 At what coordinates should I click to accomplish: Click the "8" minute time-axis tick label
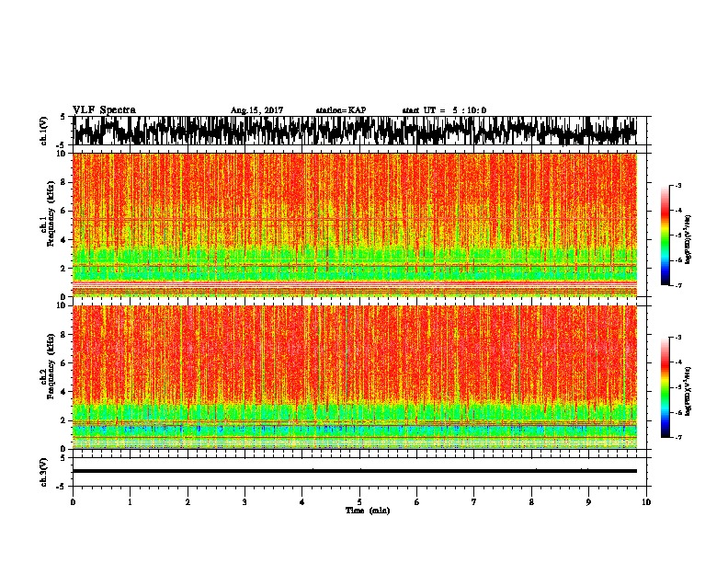point(531,502)
